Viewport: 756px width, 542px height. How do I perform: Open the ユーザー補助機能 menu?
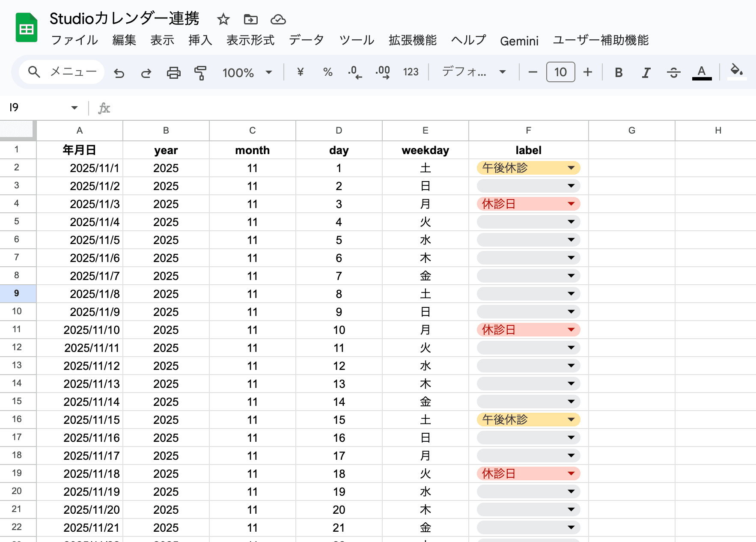point(601,40)
